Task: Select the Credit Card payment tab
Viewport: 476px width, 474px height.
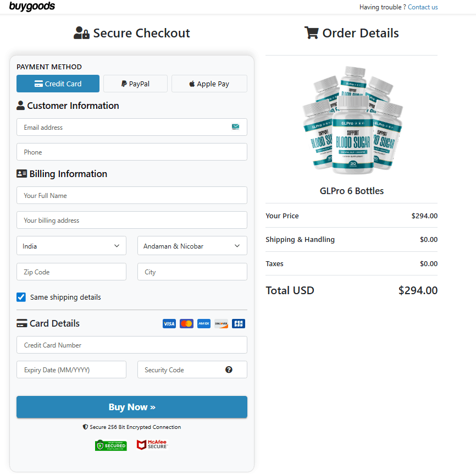Action: (58, 83)
